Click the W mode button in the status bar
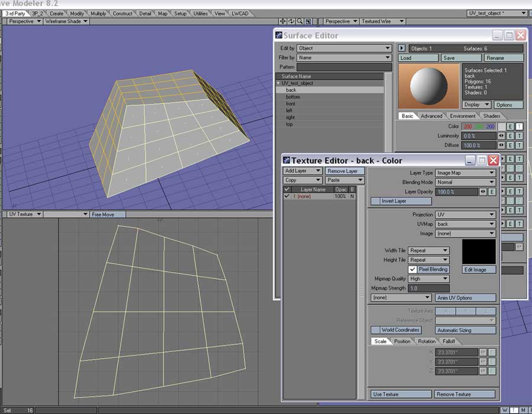This screenshot has height=414, width=532. pyautogui.click(x=505, y=410)
